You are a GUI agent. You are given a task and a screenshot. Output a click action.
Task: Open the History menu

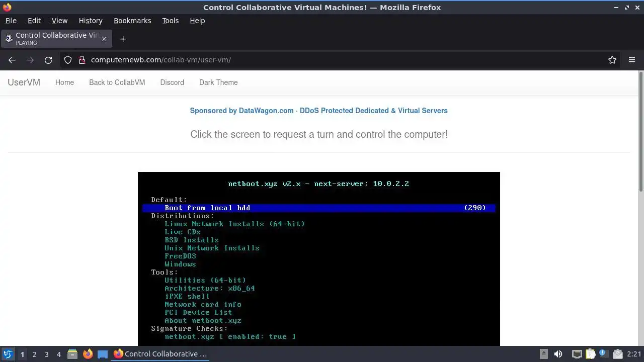click(x=91, y=21)
